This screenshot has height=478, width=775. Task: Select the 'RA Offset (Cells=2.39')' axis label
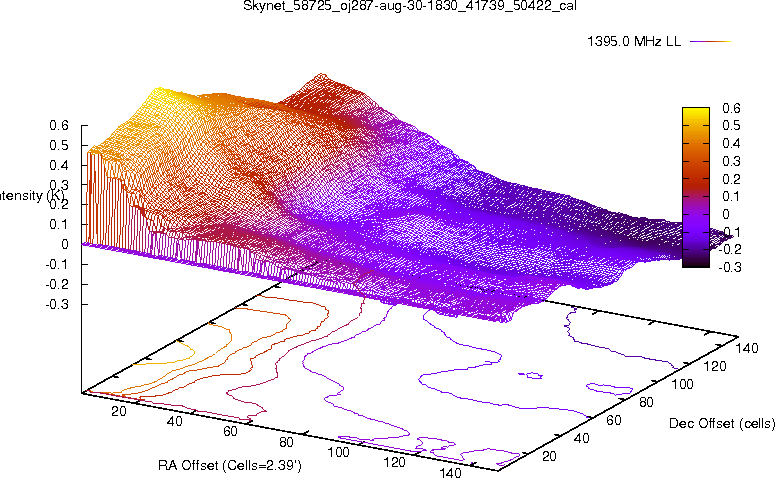pos(230,465)
